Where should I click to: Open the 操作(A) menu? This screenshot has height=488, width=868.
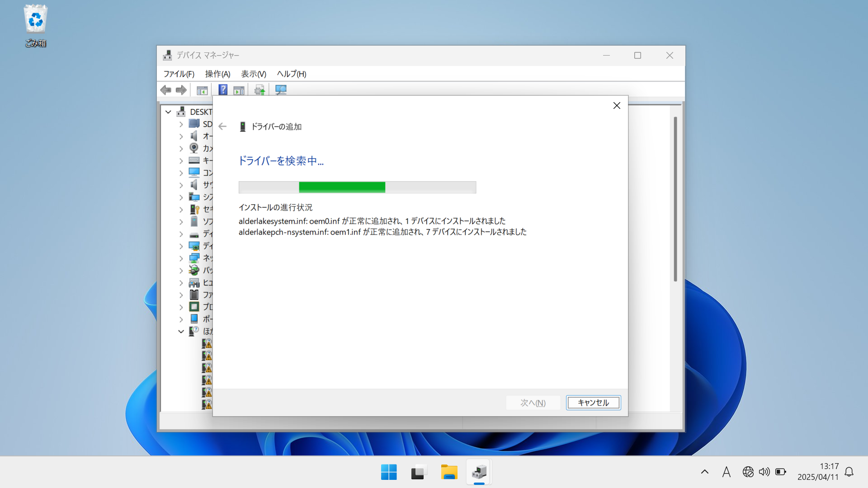pyautogui.click(x=217, y=74)
